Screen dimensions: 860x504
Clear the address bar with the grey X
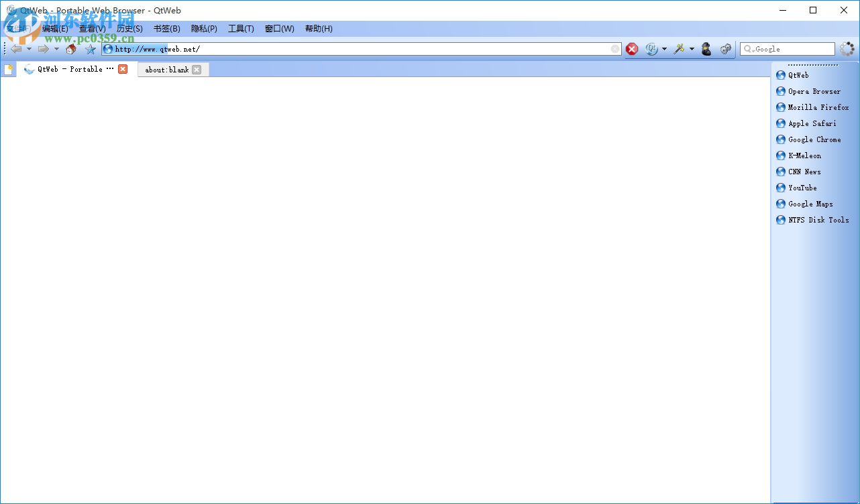(615, 49)
